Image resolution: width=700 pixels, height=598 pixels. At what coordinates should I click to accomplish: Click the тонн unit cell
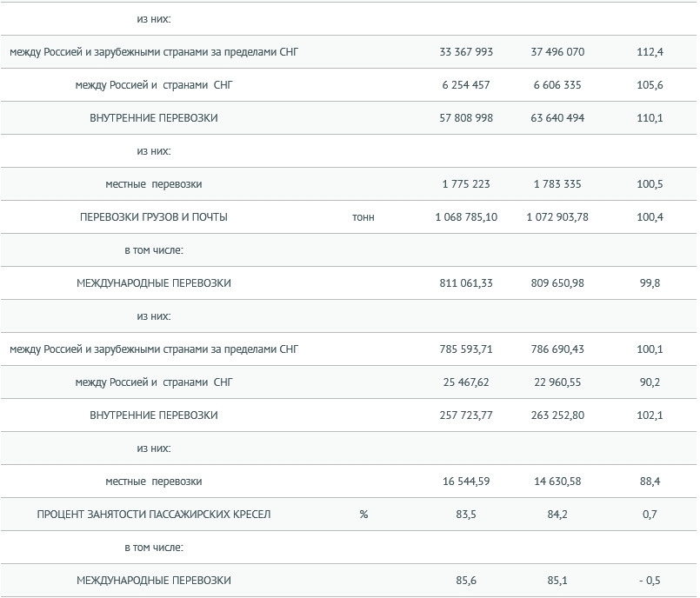tap(363, 217)
